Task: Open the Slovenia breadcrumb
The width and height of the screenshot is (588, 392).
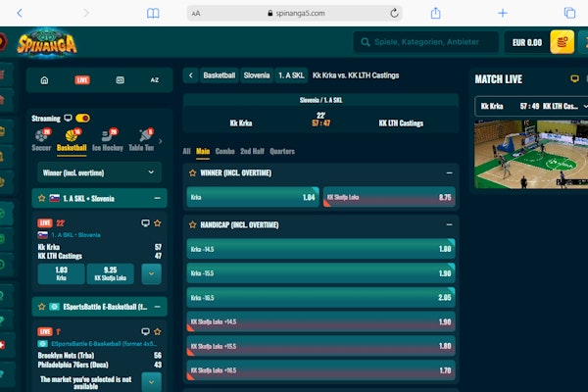Action: (257, 75)
